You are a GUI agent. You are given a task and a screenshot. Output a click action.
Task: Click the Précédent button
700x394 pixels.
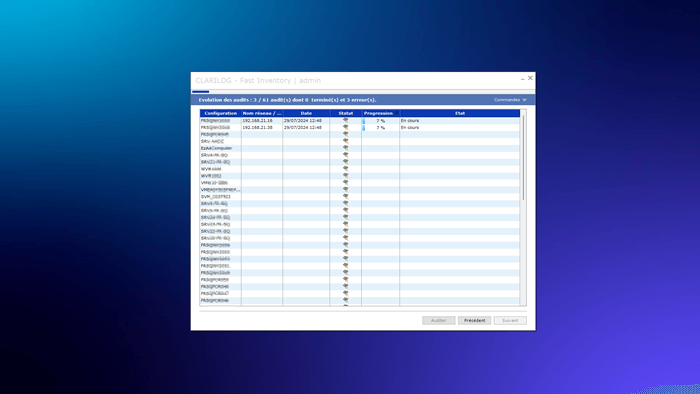(474, 320)
